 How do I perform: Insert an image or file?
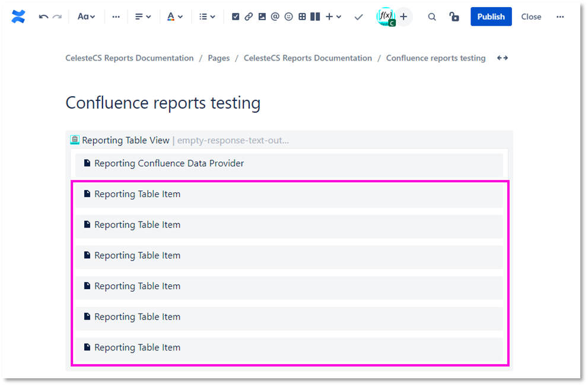click(x=262, y=17)
